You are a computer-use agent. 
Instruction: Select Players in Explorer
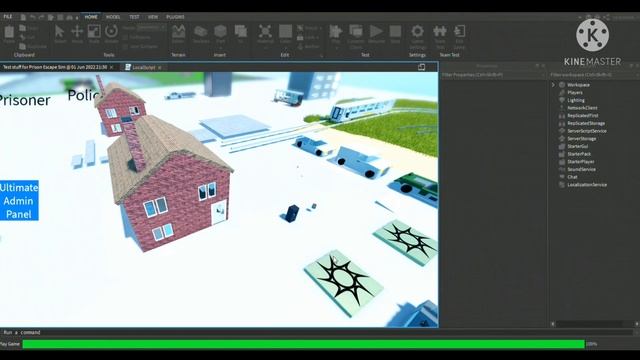tap(575, 93)
